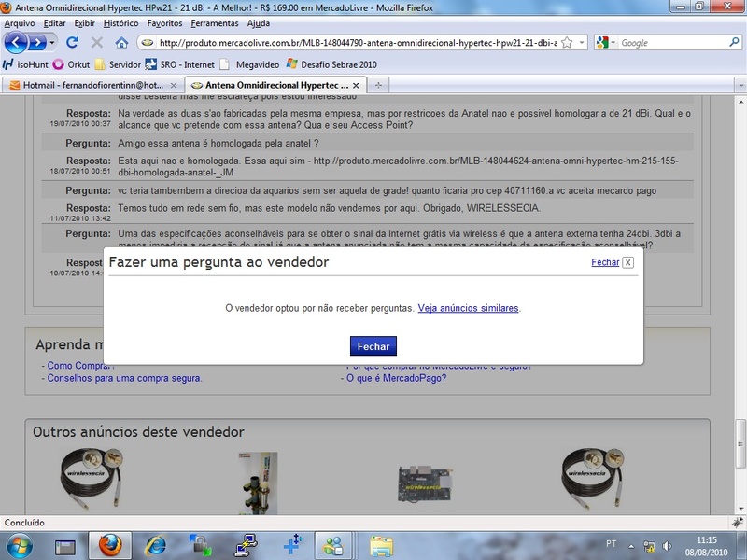The height and width of the screenshot is (560, 747).
Task: Open the Servidor bookmark folder
Action: click(x=118, y=64)
